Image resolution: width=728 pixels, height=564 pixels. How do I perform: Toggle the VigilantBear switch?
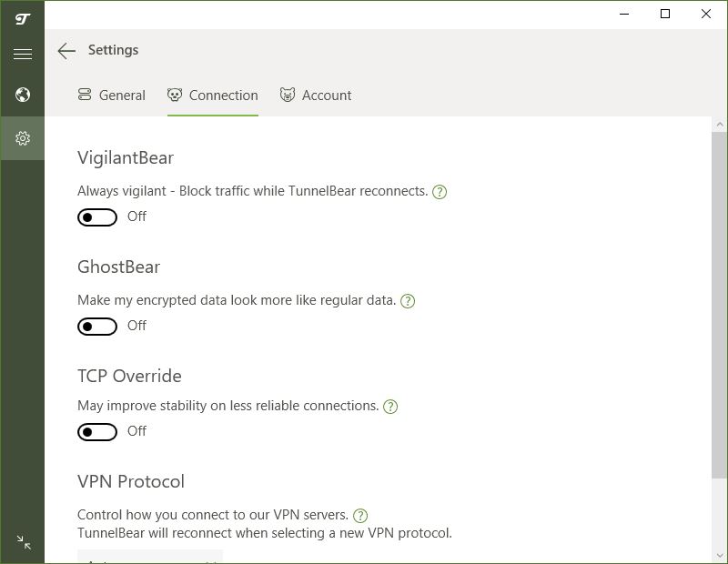[97, 217]
